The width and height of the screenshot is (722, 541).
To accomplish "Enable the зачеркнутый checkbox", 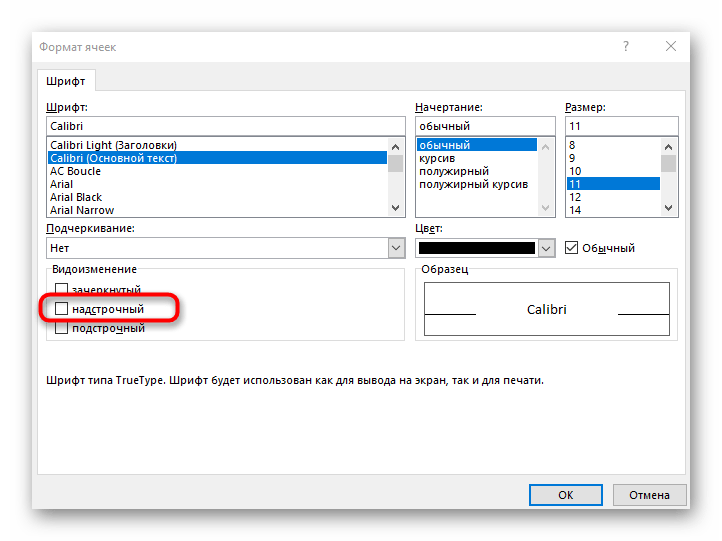I will [61, 290].
